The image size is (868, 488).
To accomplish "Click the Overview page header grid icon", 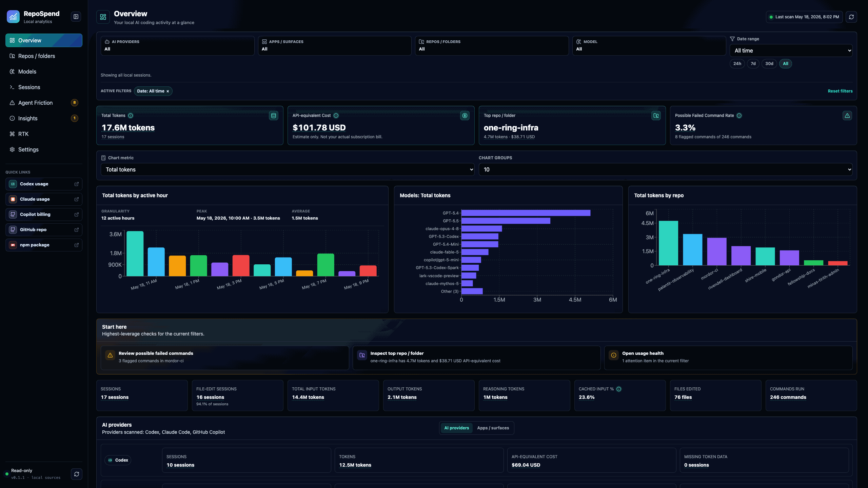I will tap(103, 17).
